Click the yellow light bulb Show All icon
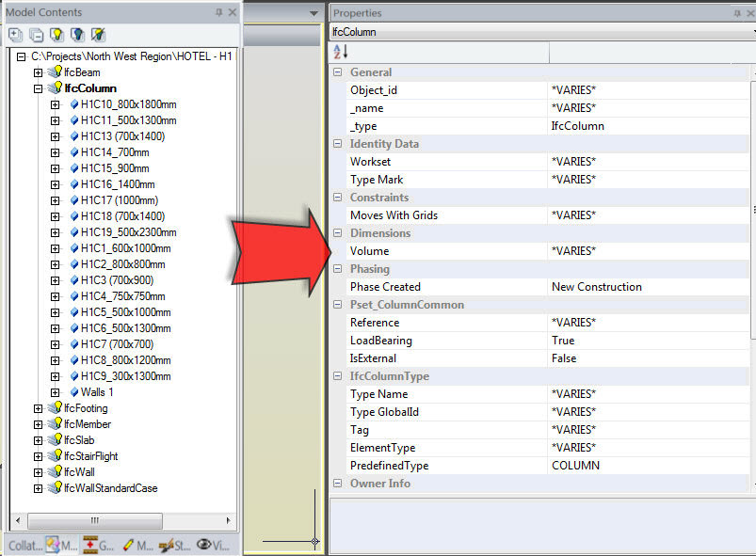Screen dimensions: 756x556 pyautogui.click(x=56, y=35)
